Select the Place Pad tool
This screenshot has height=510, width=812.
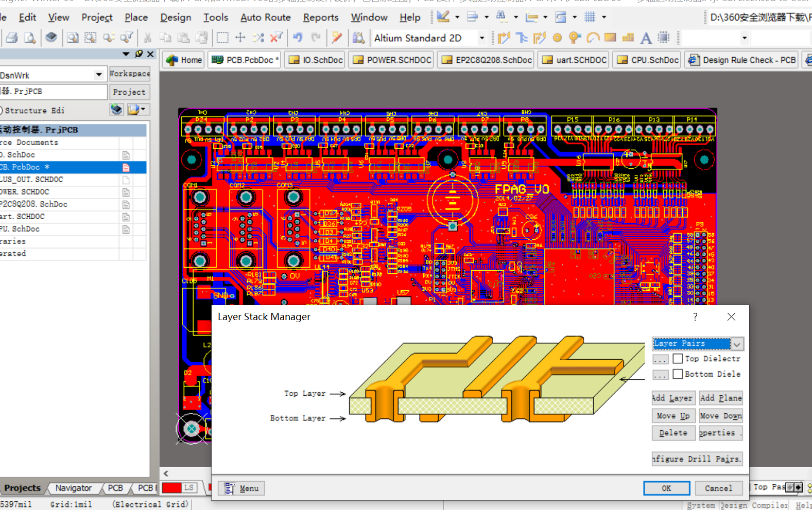tap(557, 38)
